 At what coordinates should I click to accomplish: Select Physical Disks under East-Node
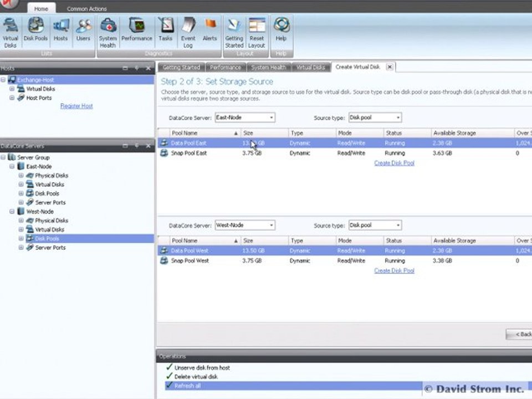[x=52, y=176]
